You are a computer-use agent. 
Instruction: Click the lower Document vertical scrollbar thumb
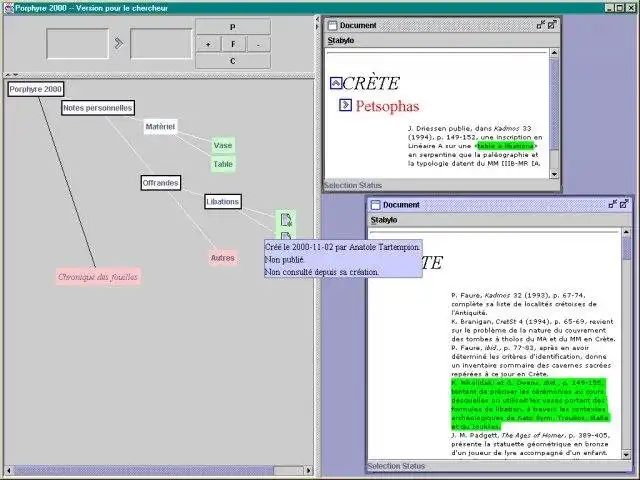pyautogui.click(x=626, y=248)
